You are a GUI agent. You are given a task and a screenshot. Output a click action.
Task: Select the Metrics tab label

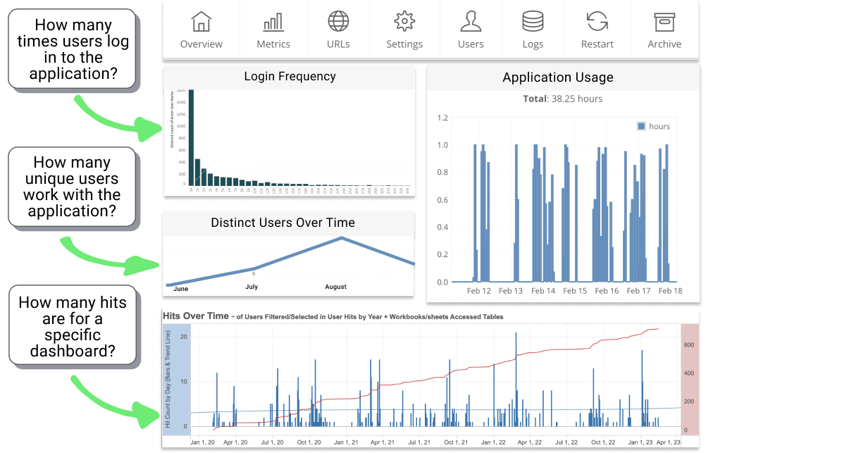click(273, 44)
